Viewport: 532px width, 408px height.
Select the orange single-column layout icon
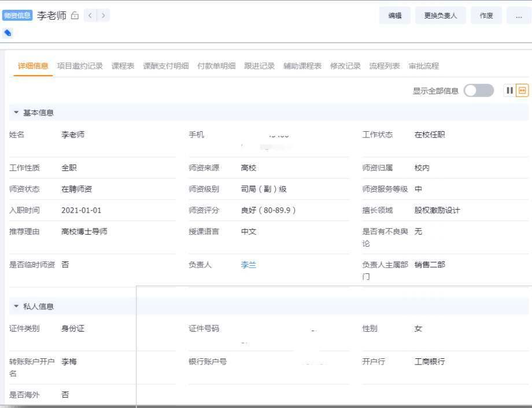click(522, 91)
